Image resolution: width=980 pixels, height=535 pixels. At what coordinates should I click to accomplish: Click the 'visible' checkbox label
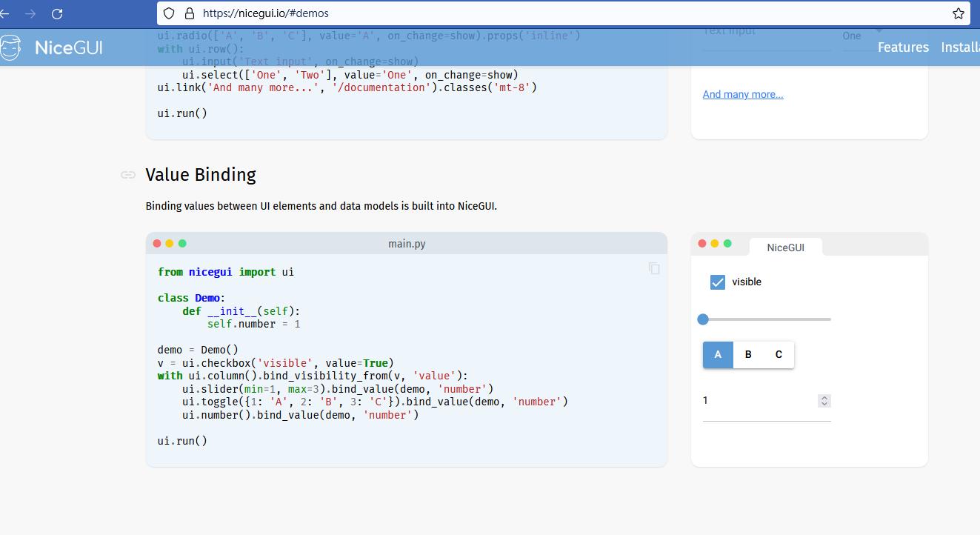(x=747, y=282)
